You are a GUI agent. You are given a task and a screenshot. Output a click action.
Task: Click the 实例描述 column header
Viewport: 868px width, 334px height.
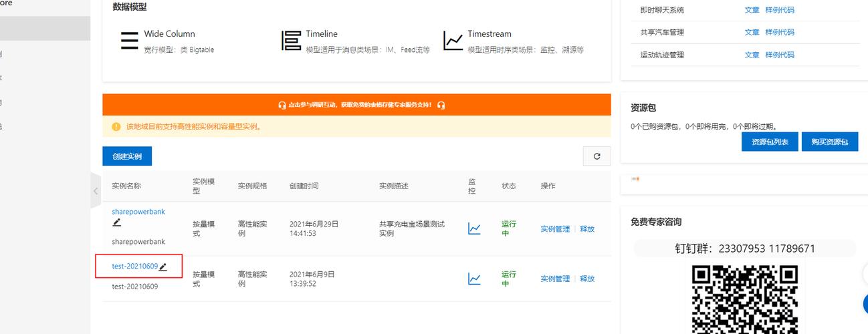394,186
